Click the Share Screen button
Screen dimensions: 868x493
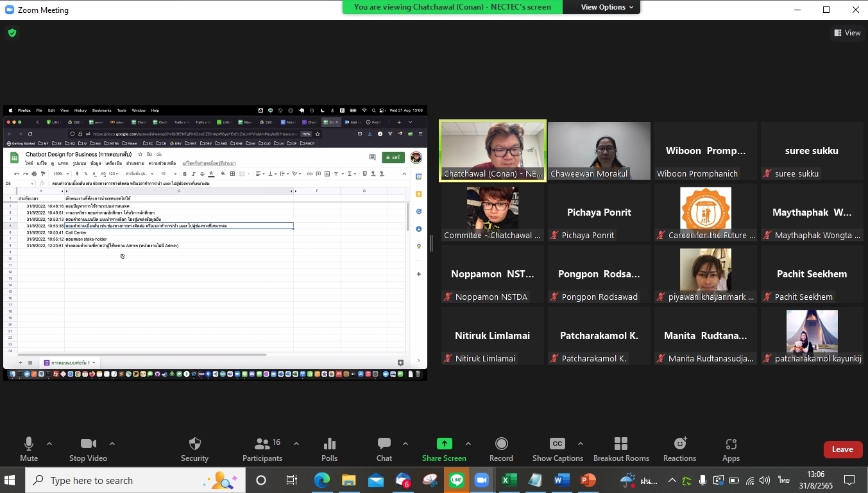pos(444,449)
